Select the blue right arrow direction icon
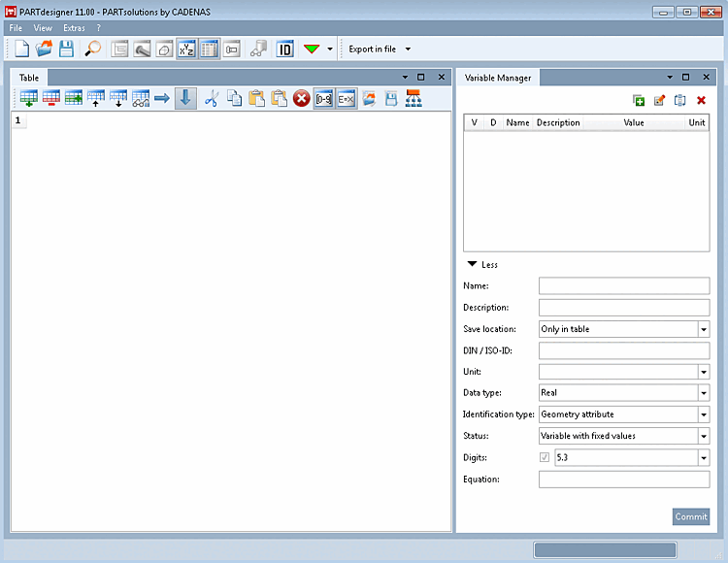The height and width of the screenshot is (563, 728). (x=162, y=98)
